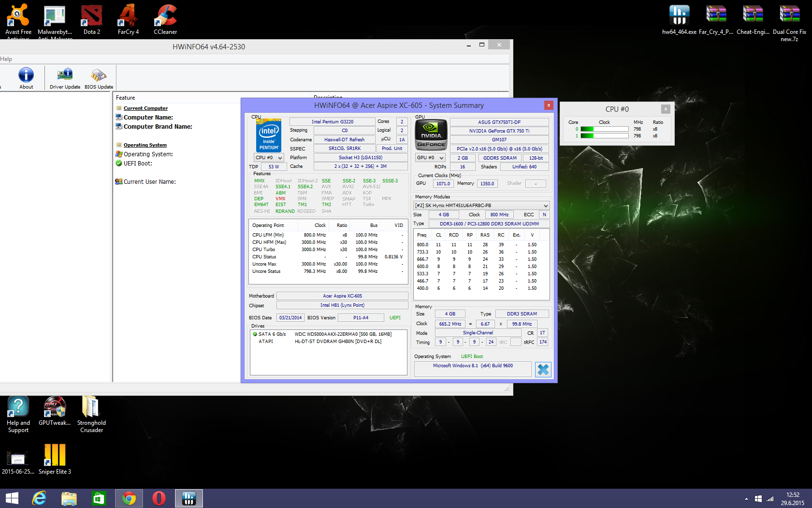The image size is (812, 508).
Task: Click the network signal tray icon
Action: [x=770, y=499]
